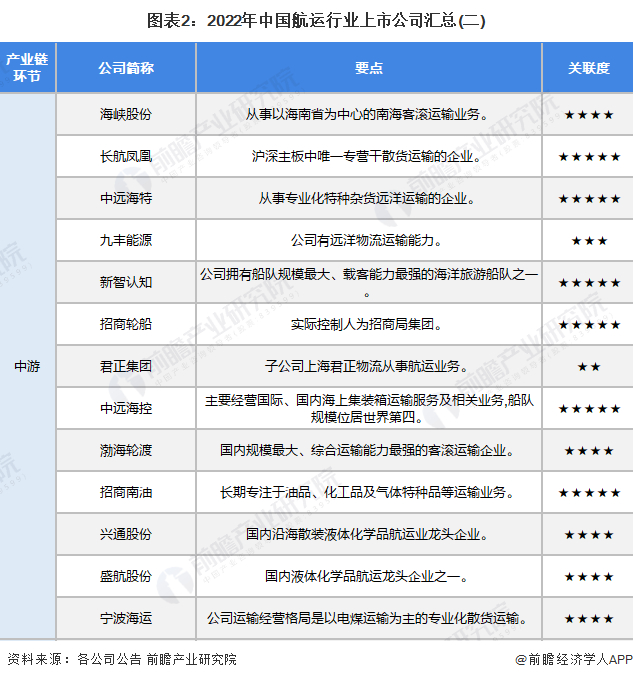Image resolution: width=633 pixels, height=680 pixels.
Task: Select company name 中远海特
Action: (126, 199)
